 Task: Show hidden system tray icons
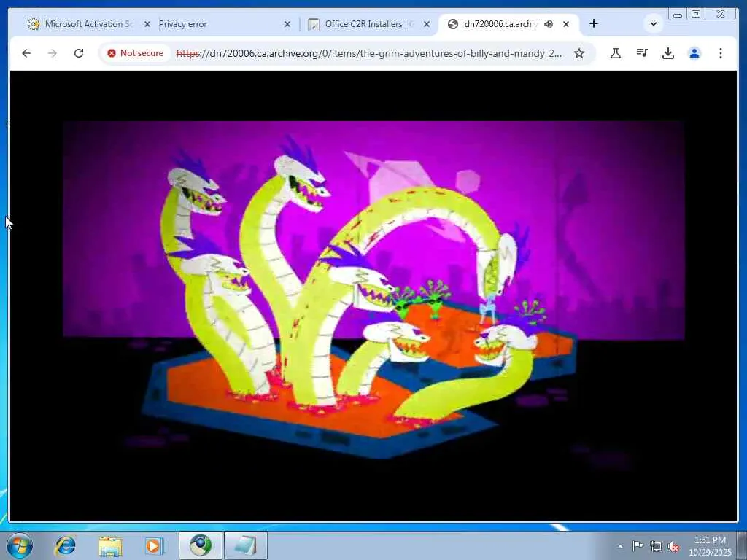coord(620,546)
